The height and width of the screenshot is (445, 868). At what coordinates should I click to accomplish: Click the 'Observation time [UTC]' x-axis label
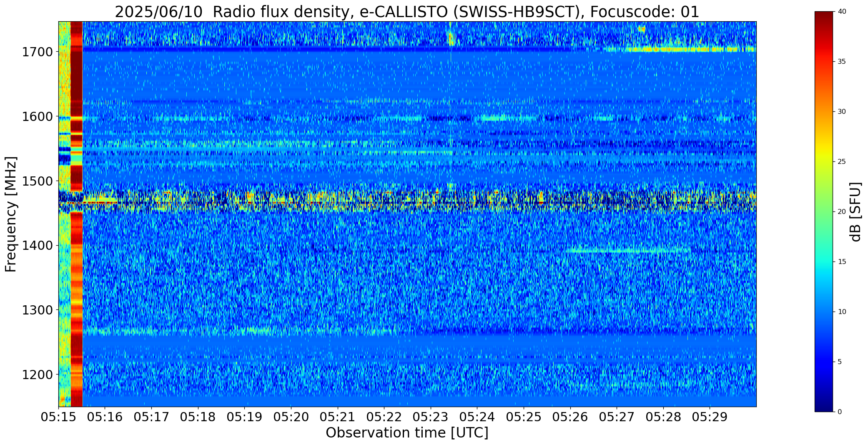407,433
